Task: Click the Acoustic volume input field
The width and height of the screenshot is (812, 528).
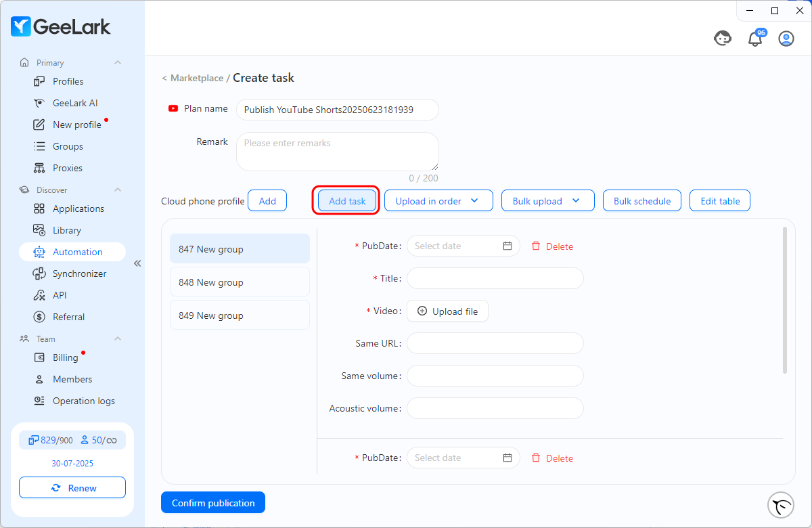Action: 495,408
